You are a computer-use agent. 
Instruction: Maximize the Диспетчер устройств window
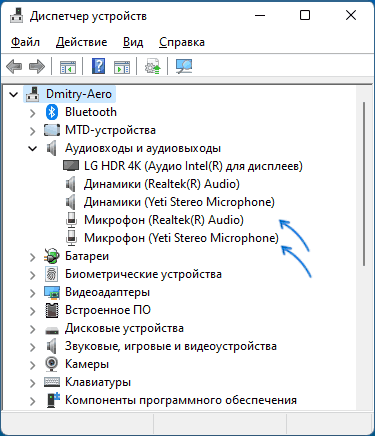[x=305, y=15]
